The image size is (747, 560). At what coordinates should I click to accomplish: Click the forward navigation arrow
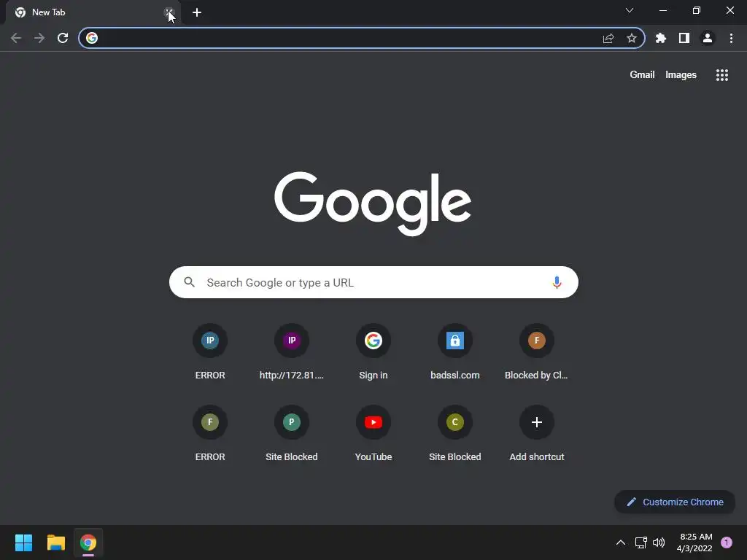(x=39, y=38)
